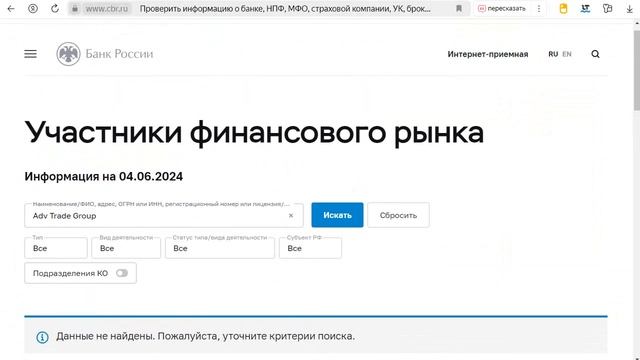The width and height of the screenshot is (640, 360).
Task: Open the "Тип" dropdown
Action: pyautogui.click(x=56, y=248)
